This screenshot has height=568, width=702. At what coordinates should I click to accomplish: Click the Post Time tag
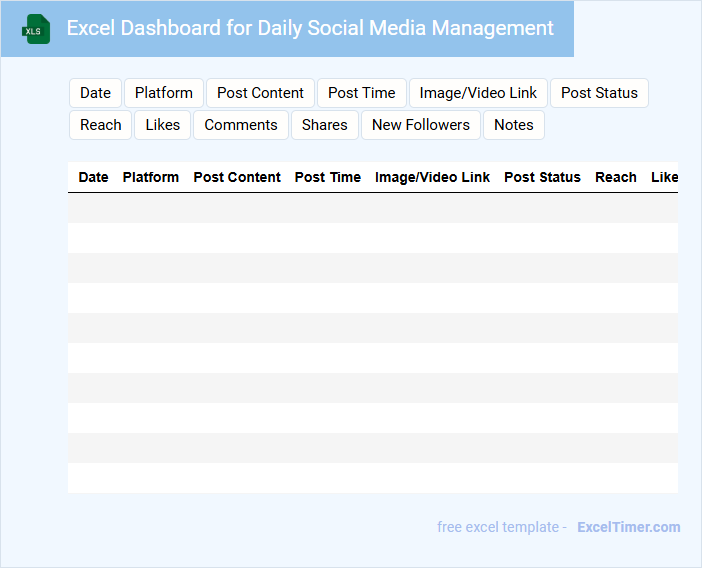coord(362,93)
